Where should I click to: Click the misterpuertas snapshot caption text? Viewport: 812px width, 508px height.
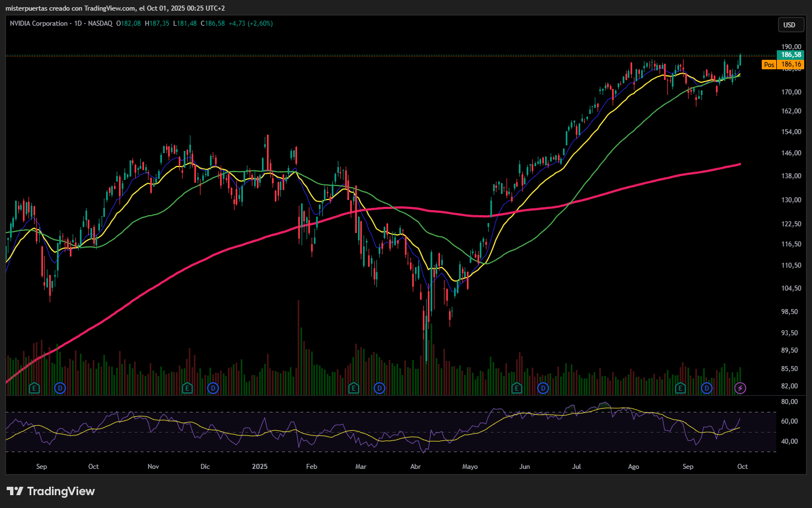click(115, 8)
